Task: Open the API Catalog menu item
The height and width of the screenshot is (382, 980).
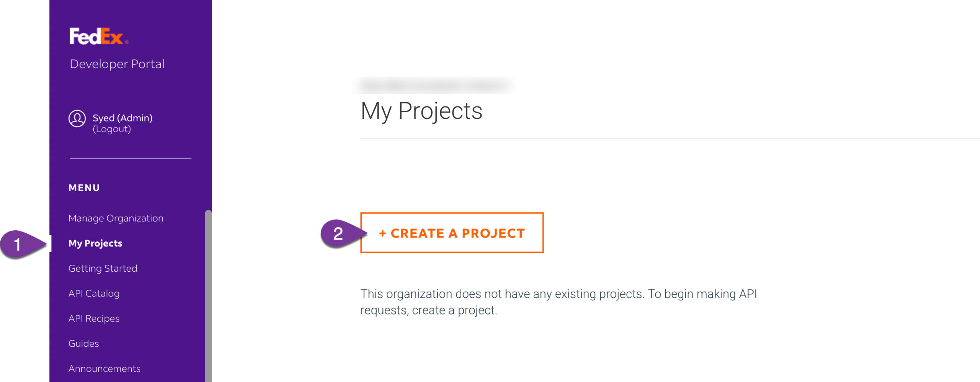Action: (94, 293)
